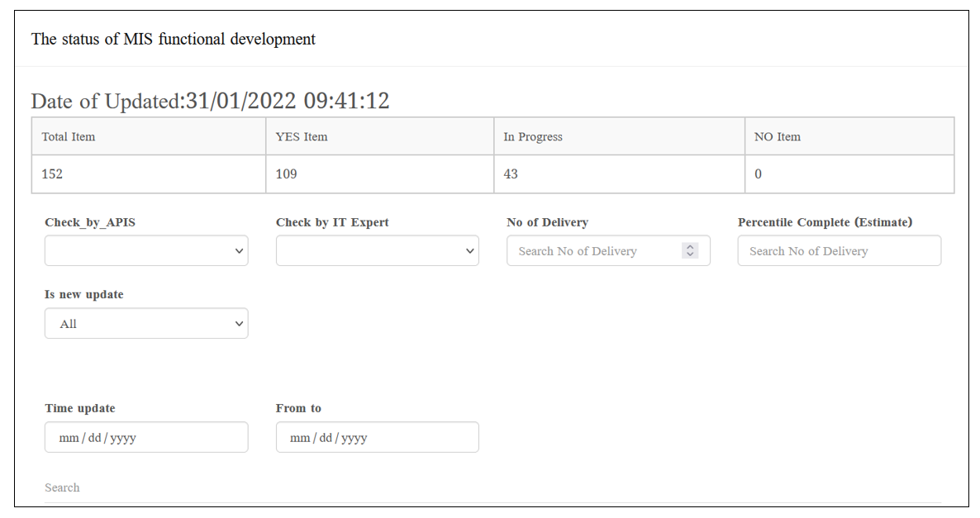The image size is (980, 518).
Task: Click the Date of Updated timestamp
Action: [210, 101]
